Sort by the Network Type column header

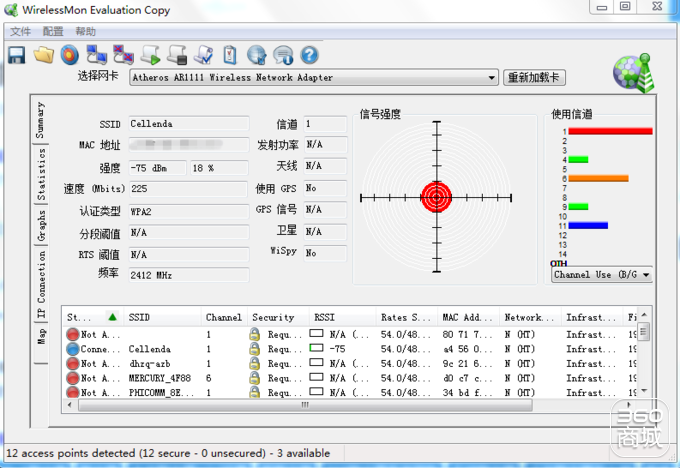click(x=530, y=317)
